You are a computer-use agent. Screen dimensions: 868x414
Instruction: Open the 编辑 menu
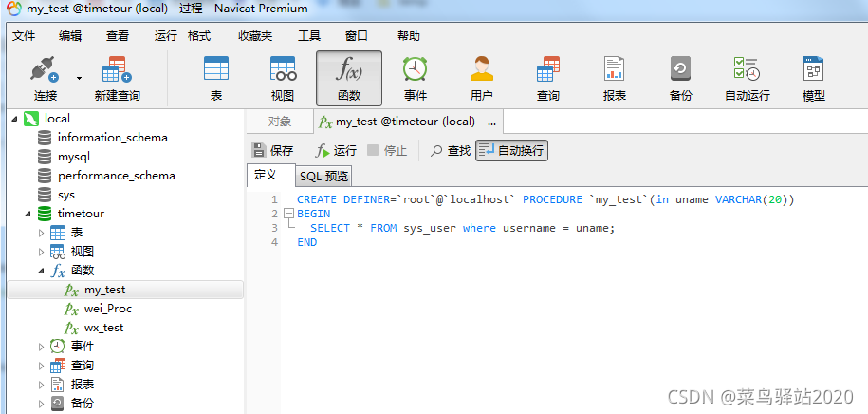pos(70,36)
